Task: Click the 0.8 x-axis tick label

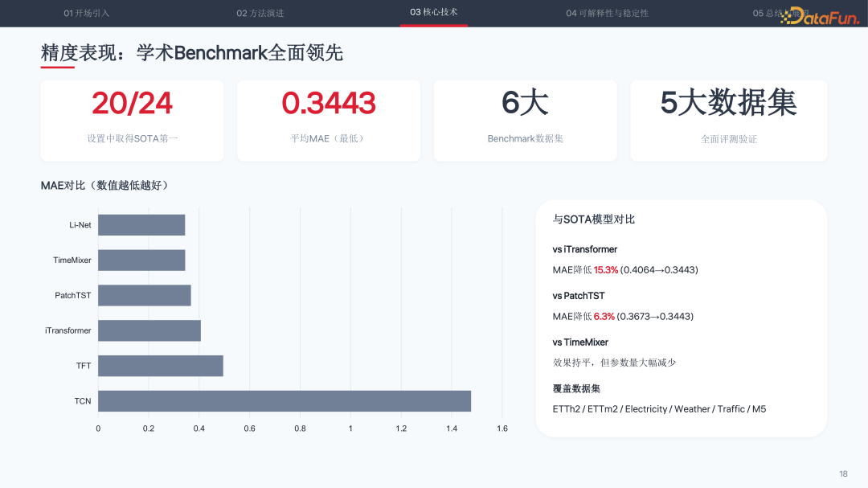Action: (300, 429)
